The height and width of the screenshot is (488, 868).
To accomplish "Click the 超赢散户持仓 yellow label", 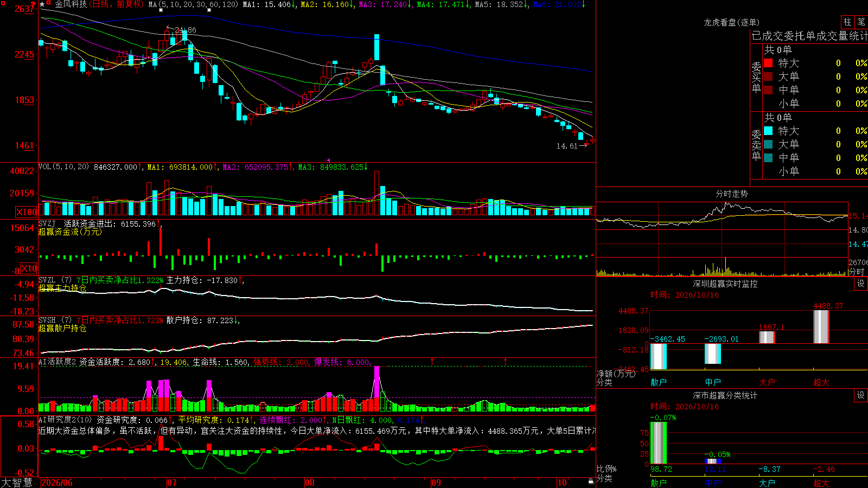I will (62, 328).
